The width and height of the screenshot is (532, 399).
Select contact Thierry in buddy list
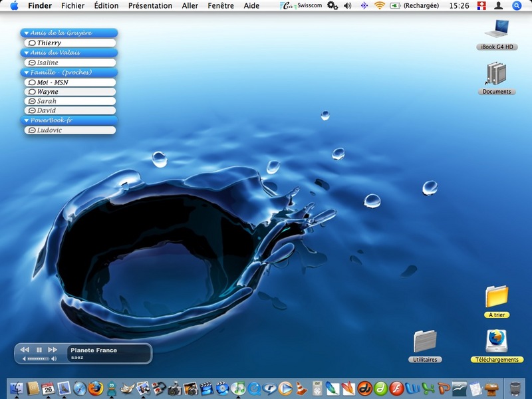[70, 43]
